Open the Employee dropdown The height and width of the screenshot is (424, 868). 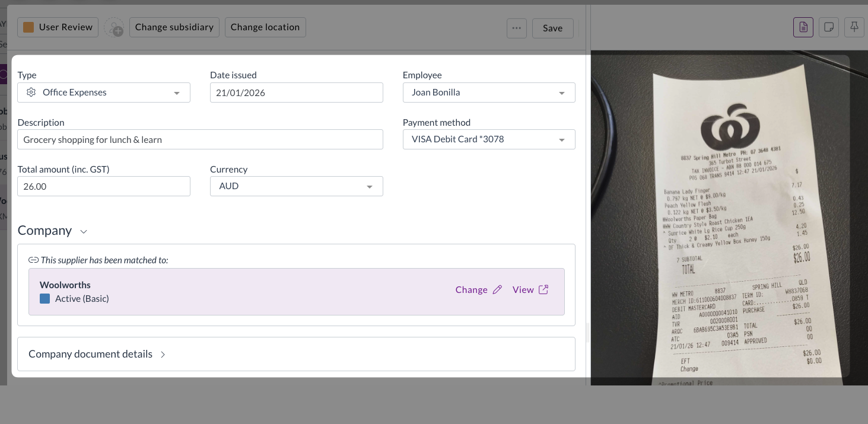click(x=561, y=93)
